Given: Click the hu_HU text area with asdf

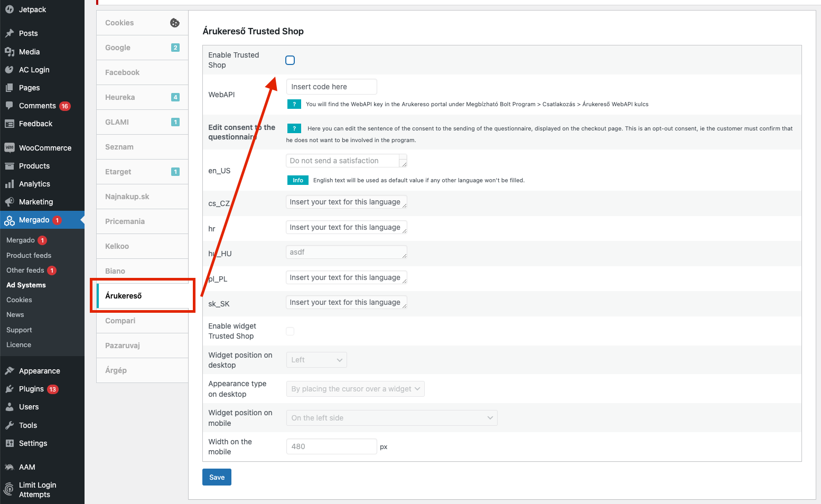Looking at the screenshot, I should (x=347, y=252).
